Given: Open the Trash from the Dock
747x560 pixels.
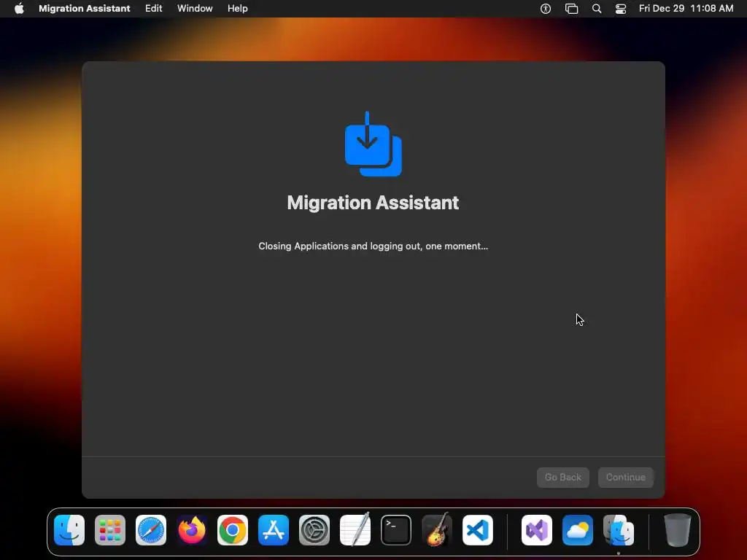Looking at the screenshot, I should [678, 530].
